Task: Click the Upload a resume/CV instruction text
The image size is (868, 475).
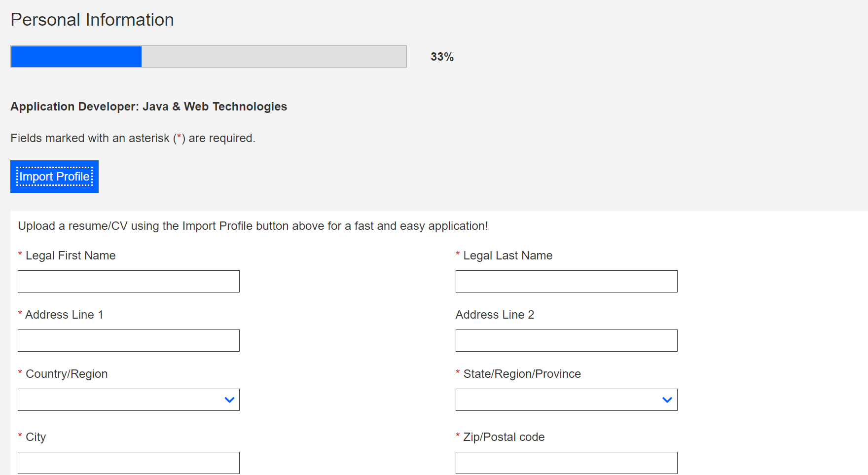Action: [253, 226]
